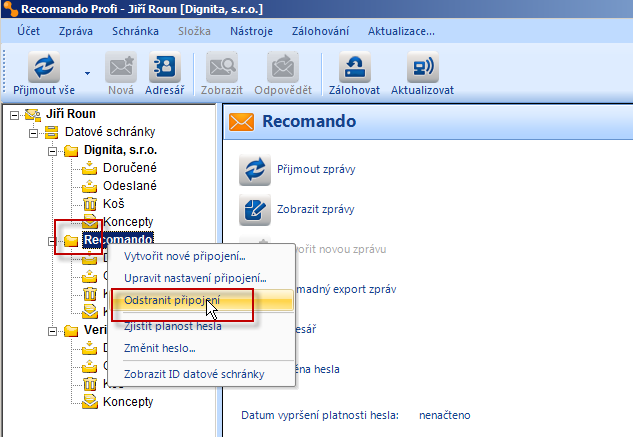Open the Schránka menu
Viewport: 633px width, 437px height.
click(135, 31)
